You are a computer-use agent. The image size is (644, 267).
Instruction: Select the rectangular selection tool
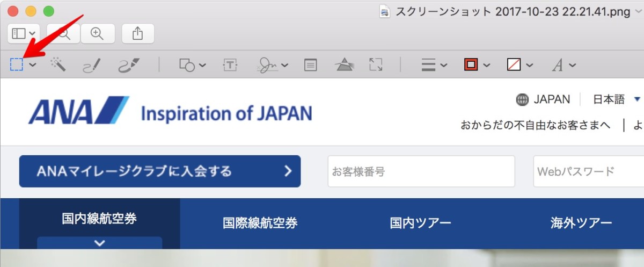pyautogui.click(x=17, y=65)
